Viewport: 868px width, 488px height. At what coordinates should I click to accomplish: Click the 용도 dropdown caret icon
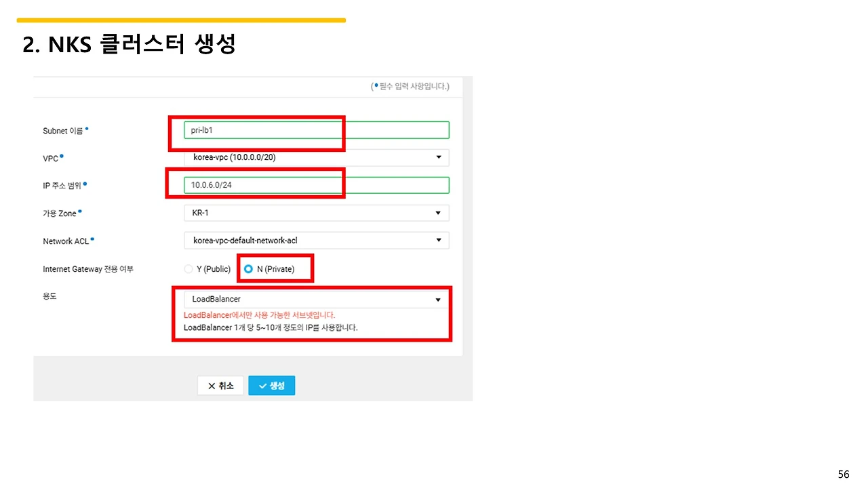click(x=438, y=298)
